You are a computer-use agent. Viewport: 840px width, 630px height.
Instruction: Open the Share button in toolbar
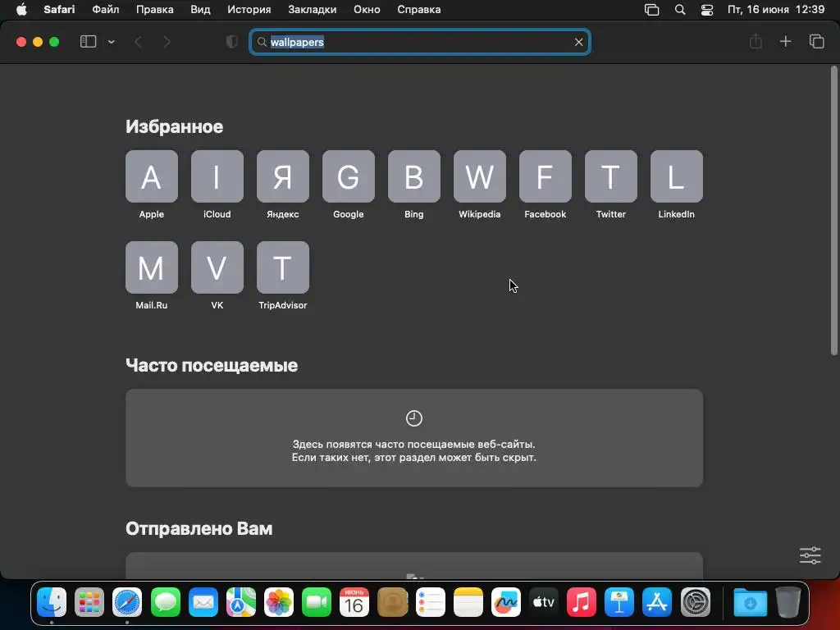(x=756, y=41)
